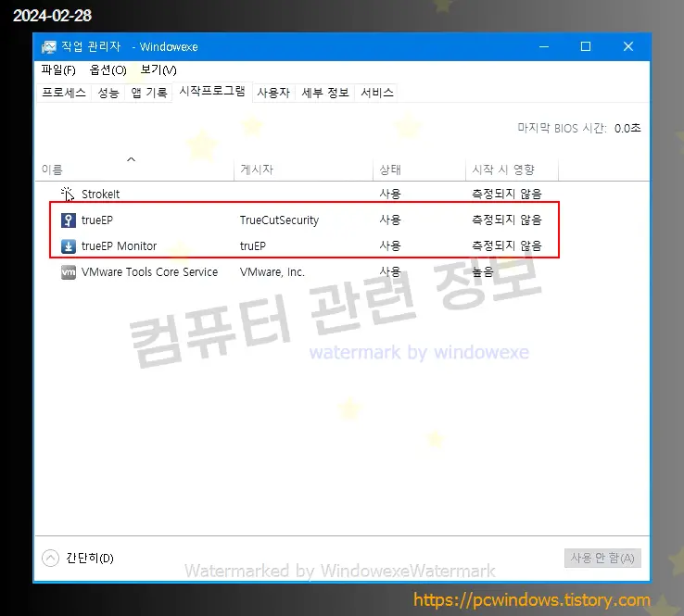
Task: Open the 보기(V) menu
Action: pyautogui.click(x=158, y=69)
